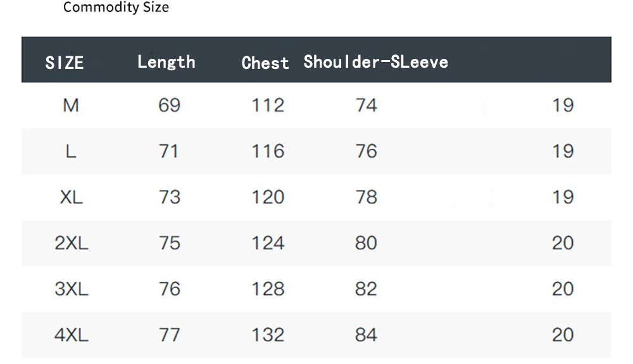Select the M size row label
The width and height of the screenshot is (633, 364).
coord(71,106)
